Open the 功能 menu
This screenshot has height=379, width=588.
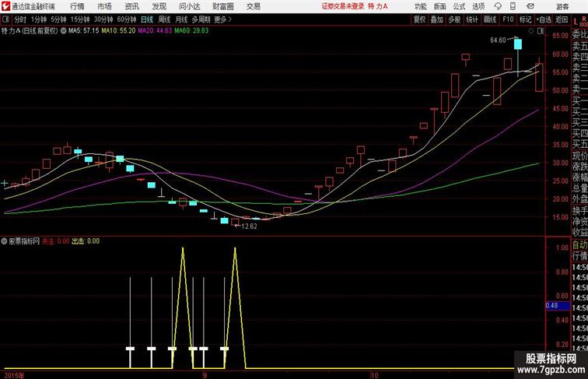point(421,6)
